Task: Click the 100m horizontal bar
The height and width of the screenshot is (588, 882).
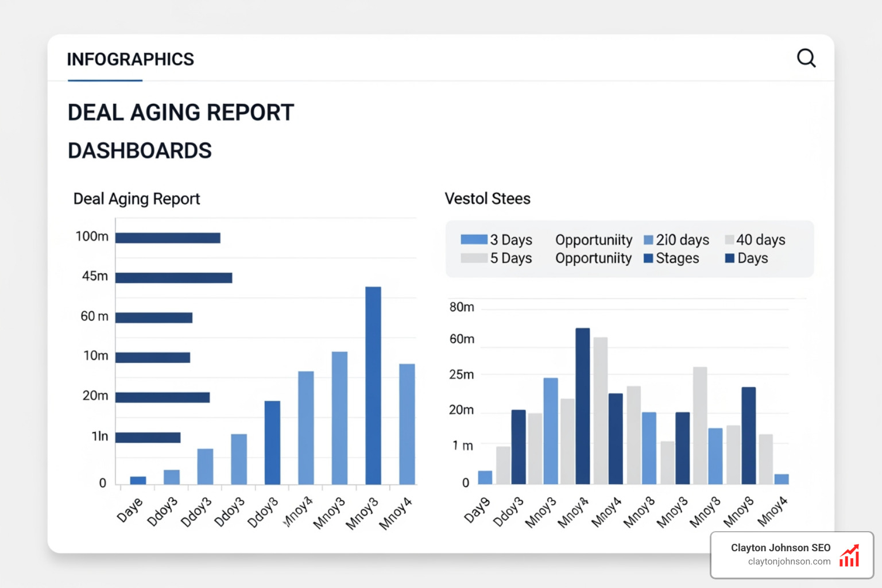Action: (168, 237)
